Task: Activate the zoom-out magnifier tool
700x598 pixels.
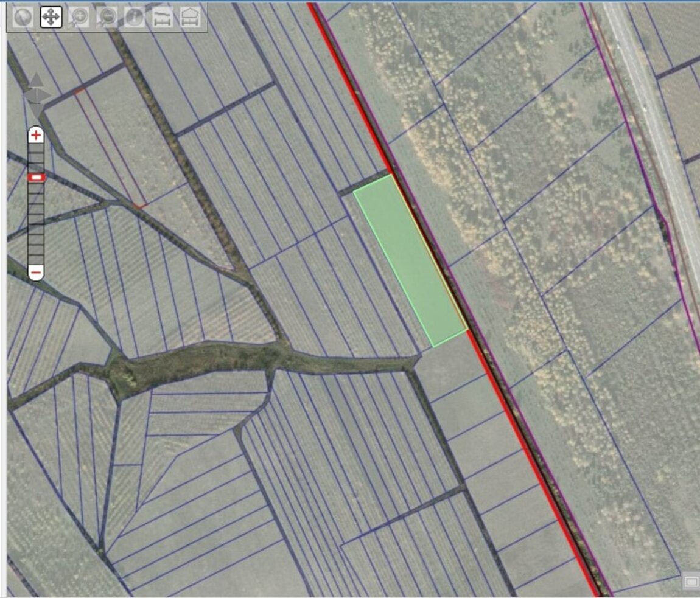Action: [107, 18]
